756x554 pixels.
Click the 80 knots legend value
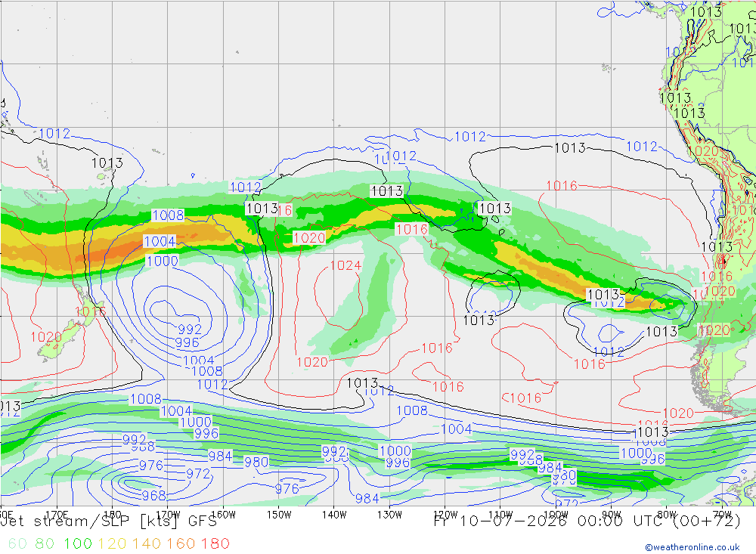pos(45,543)
